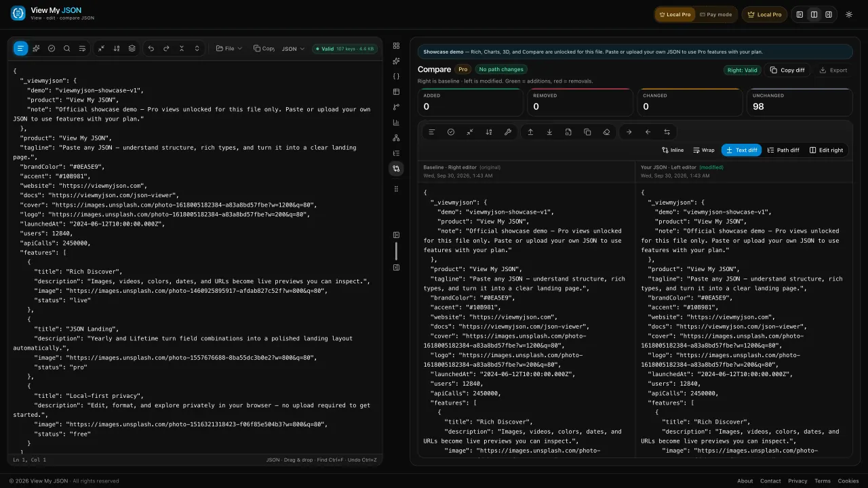Click the download arrow icon in Compare toolbar

549,132
